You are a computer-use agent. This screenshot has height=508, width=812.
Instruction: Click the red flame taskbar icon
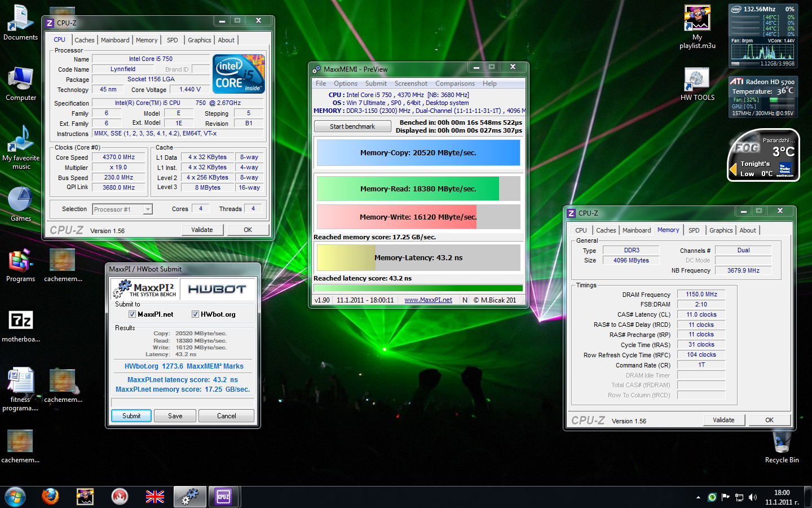coord(120,497)
